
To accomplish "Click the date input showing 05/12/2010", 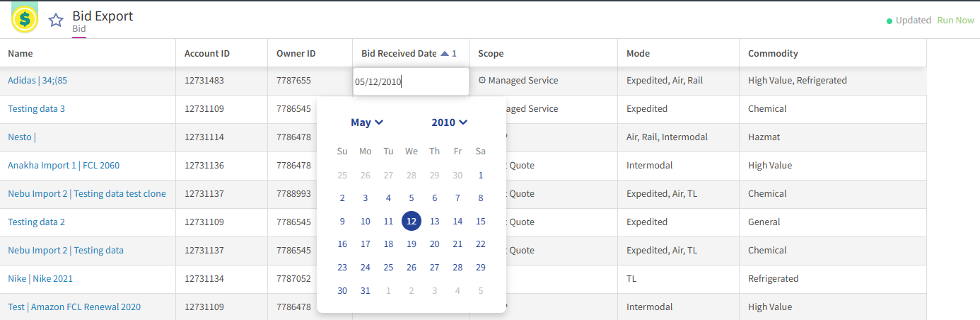I will [411, 81].
